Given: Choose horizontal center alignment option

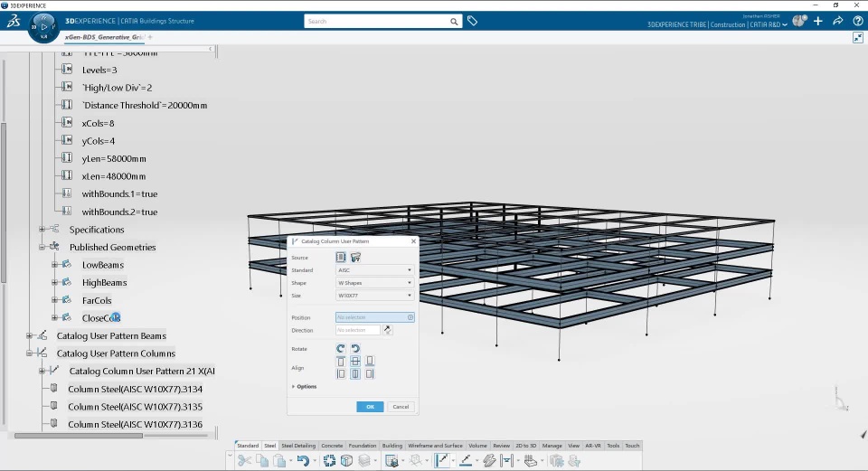Looking at the screenshot, I should click(x=355, y=374).
